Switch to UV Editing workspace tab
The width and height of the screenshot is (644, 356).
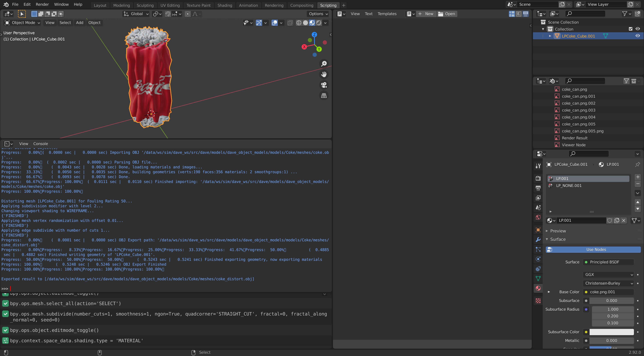tap(170, 5)
